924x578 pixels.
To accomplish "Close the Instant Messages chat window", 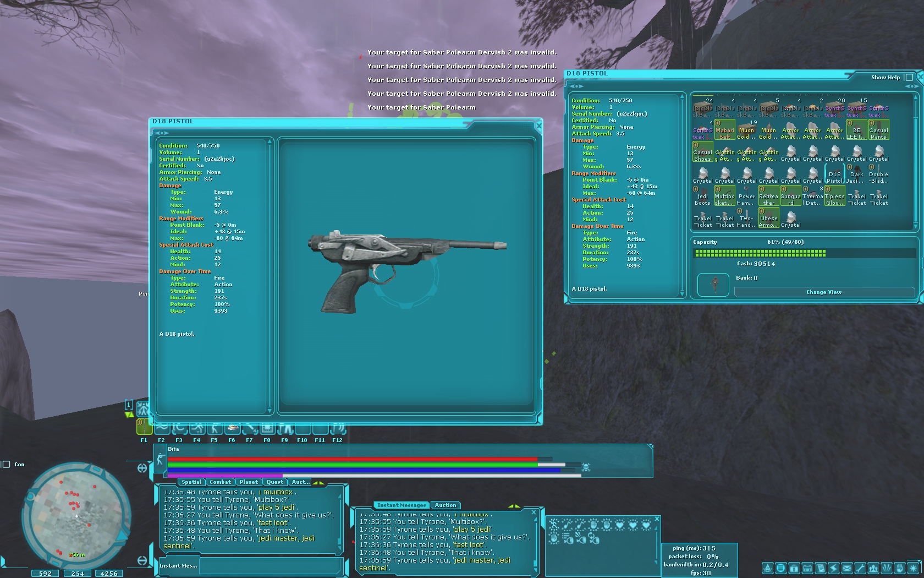I will click(533, 512).
